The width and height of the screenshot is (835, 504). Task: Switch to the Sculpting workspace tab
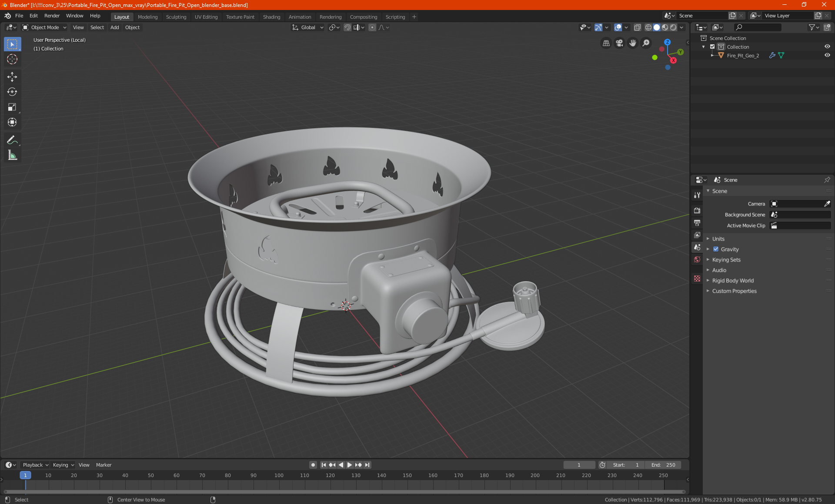176,17
